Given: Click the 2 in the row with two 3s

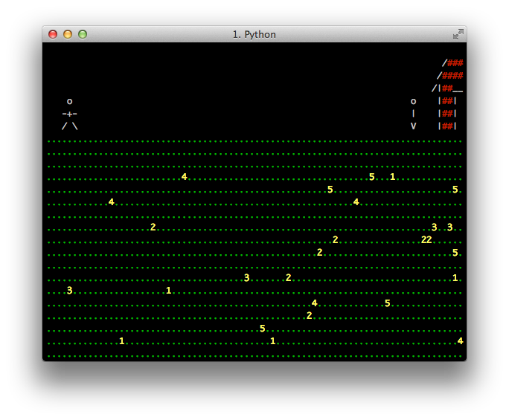Looking at the screenshot, I should [153, 227].
